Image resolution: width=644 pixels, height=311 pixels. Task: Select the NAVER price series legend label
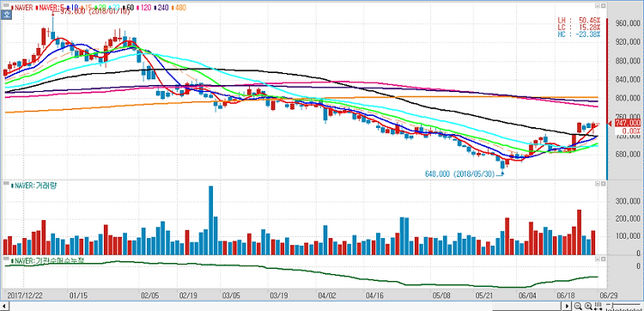(22, 8)
